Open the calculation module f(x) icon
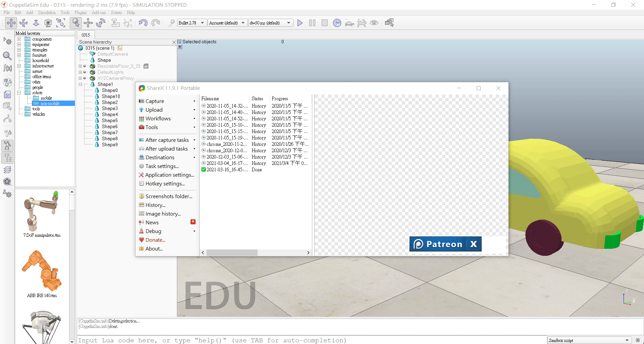 click(7, 68)
